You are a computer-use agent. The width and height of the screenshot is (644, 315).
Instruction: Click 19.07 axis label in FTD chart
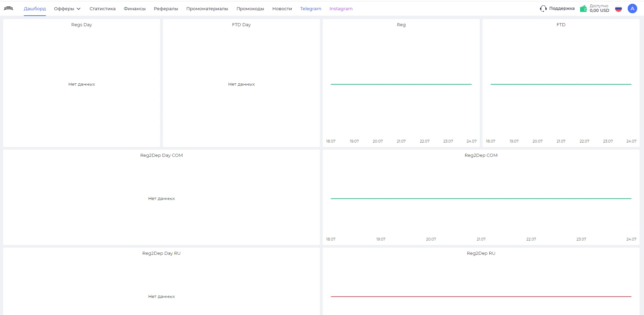click(514, 141)
